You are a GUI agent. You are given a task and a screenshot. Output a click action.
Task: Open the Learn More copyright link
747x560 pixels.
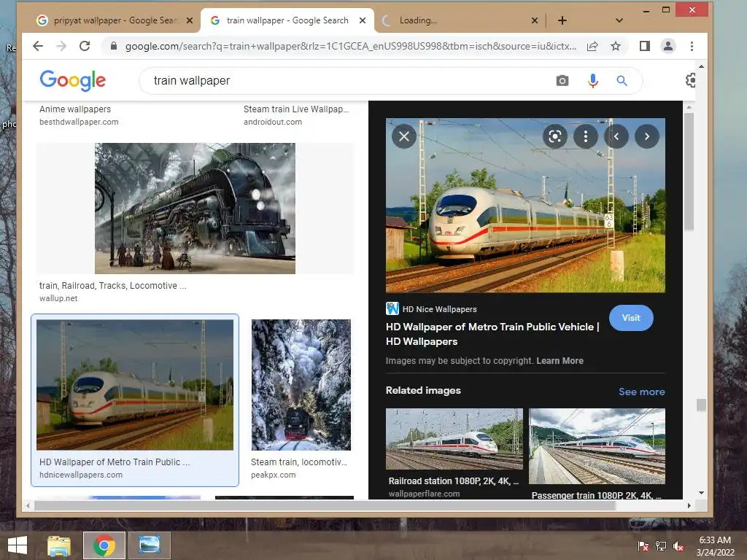click(560, 360)
